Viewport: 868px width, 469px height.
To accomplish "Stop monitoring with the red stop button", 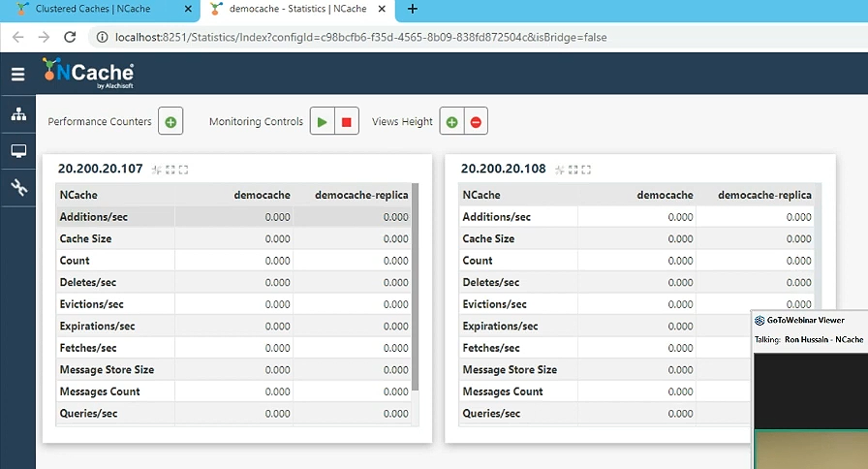I will (347, 121).
